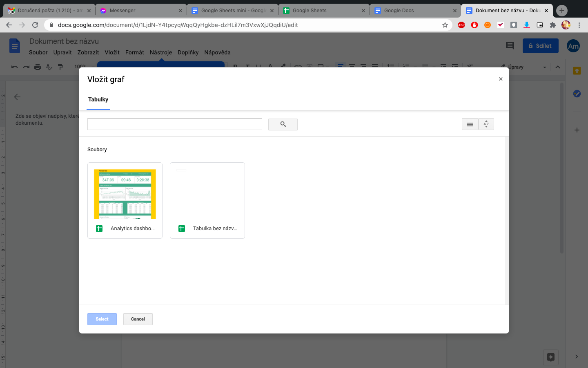Click the blue Sdílet share button
The height and width of the screenshot is (368, 588).
[x=541, y=46]
